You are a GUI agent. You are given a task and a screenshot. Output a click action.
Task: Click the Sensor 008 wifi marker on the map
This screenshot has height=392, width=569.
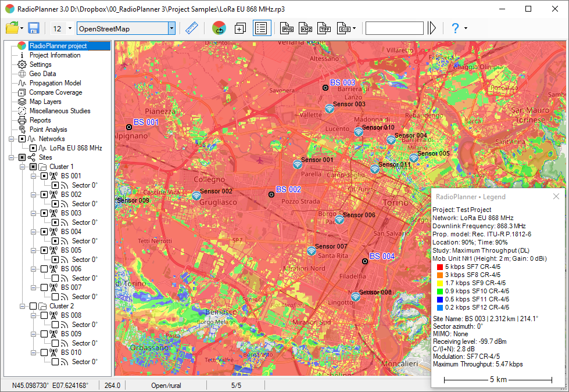(356, 297)
